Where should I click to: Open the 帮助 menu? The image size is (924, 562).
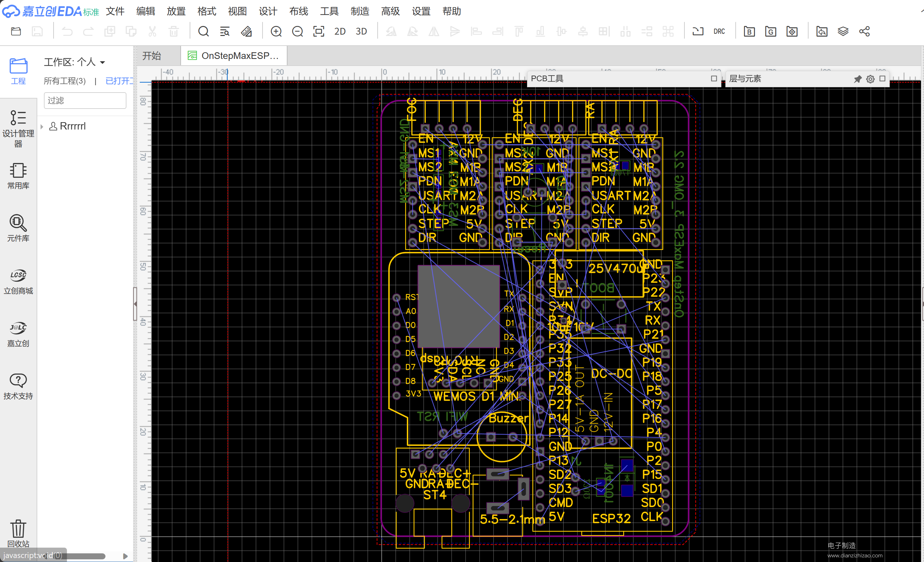pyautogui.click(x=452, y=11)
